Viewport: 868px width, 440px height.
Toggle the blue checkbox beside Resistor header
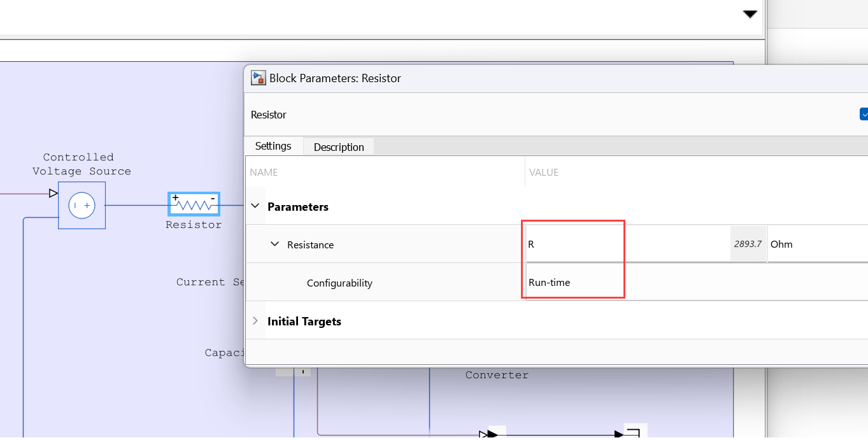[x=864, y=115]
